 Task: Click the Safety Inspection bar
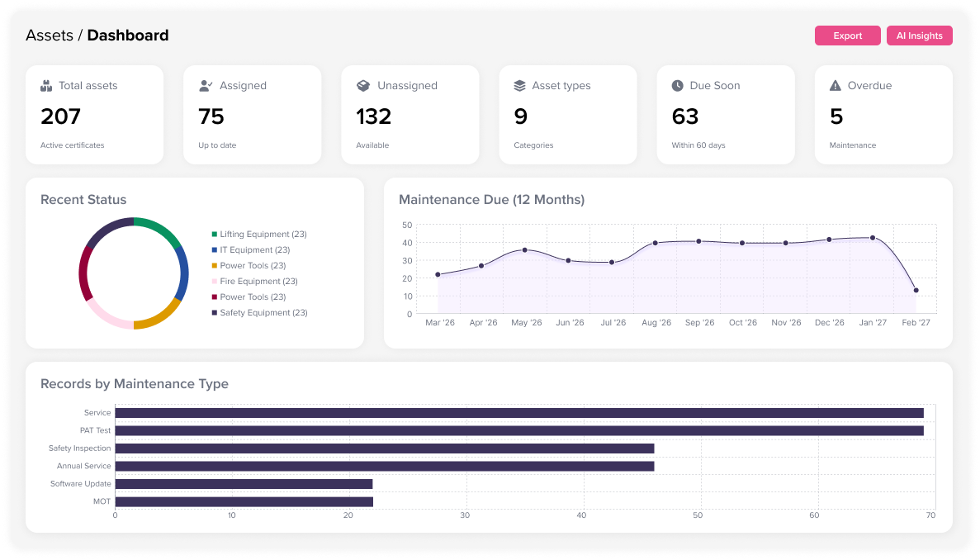tap(384, 448)
